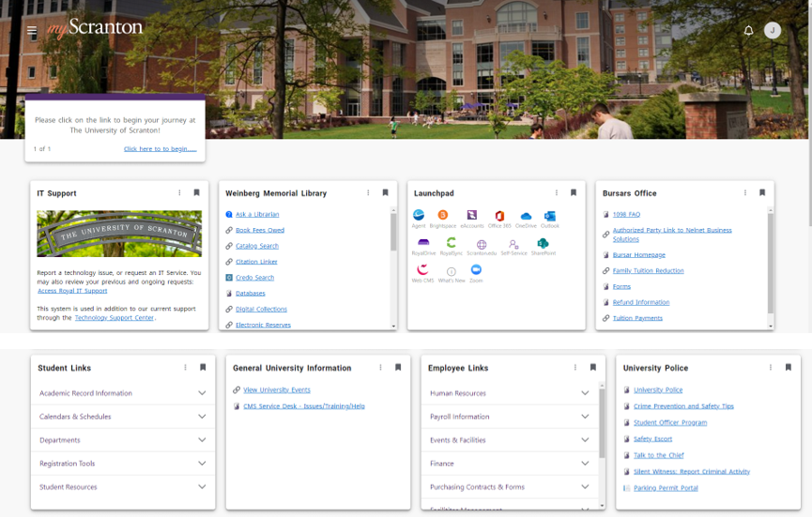Toggle bookmark on University Police card
The image size is (812, 517).
point(789,368)
